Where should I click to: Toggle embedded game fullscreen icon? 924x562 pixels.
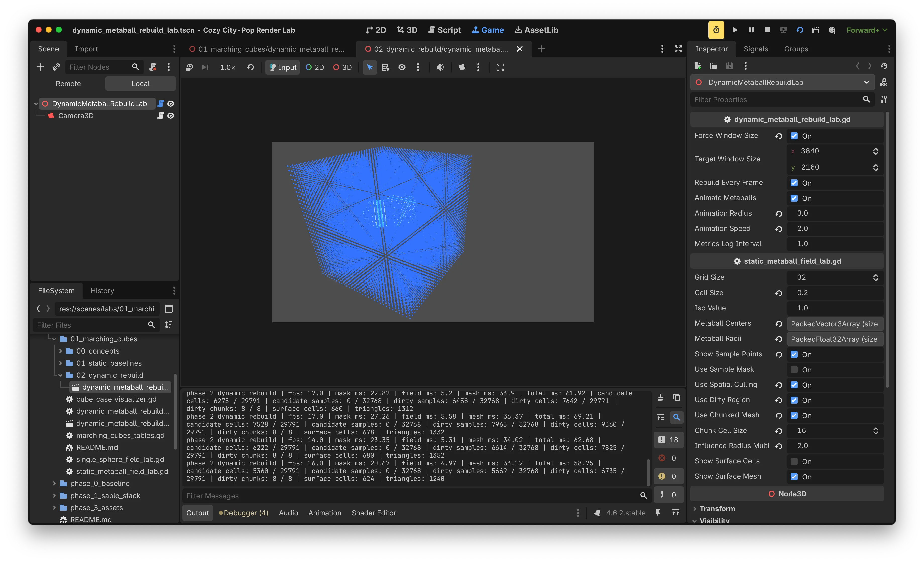point(500,67)
